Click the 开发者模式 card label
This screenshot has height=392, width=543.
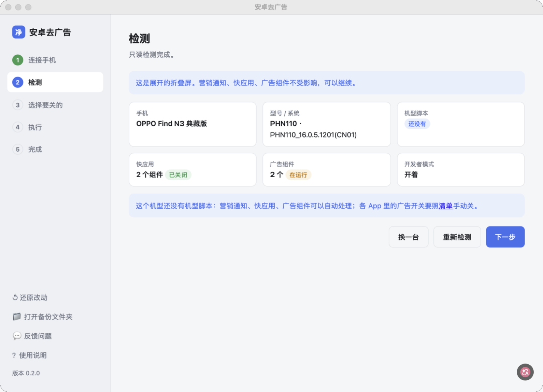point(419,164)
